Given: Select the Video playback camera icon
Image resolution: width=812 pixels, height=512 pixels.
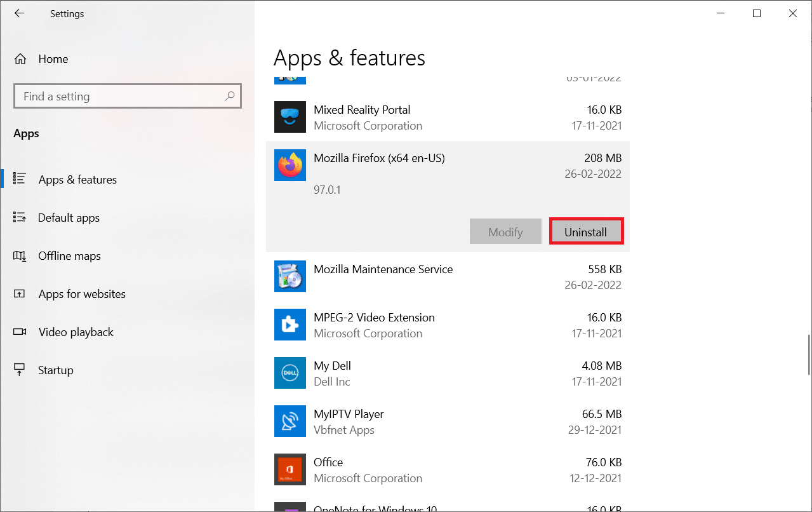Looking at the screenshot, I should 20,332.
